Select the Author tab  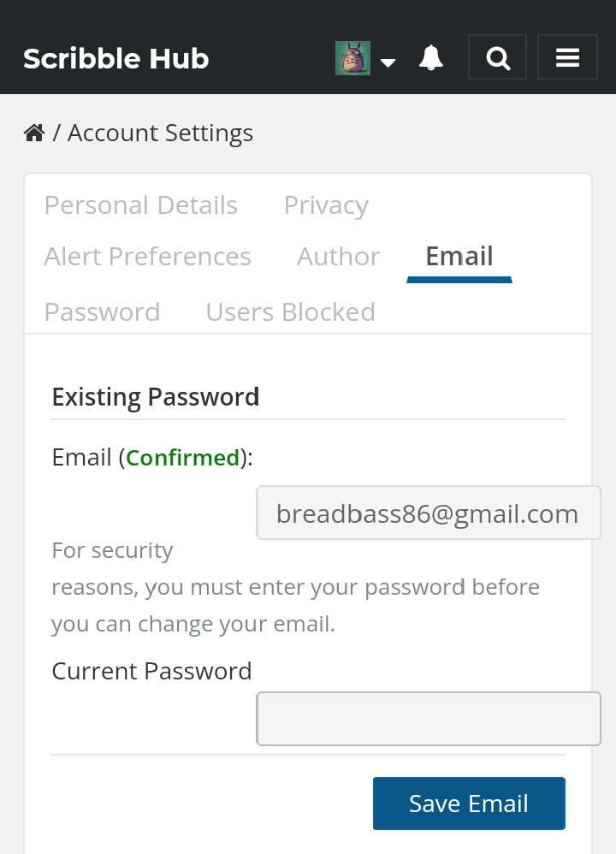(338, 257)
